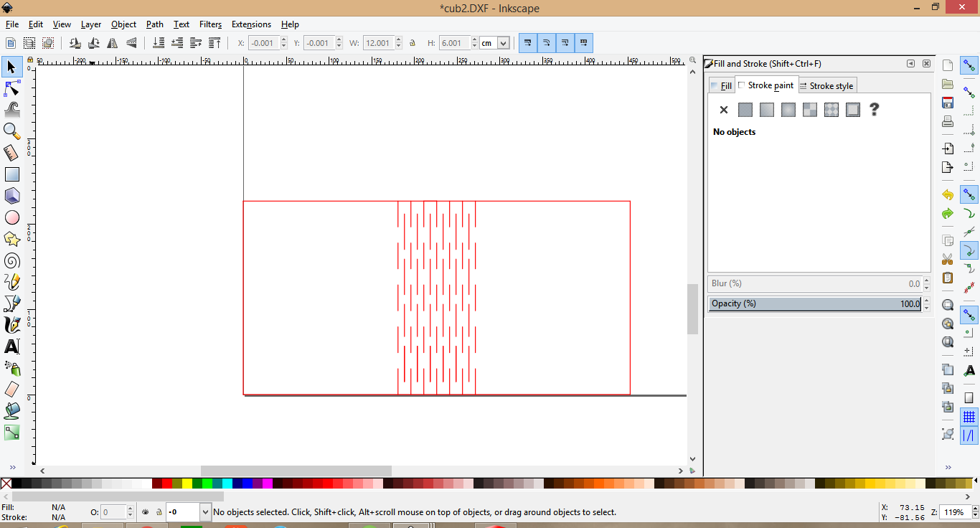980x528 pixels.
Task: Select the Spiral tool
Action: pos(11,260)
